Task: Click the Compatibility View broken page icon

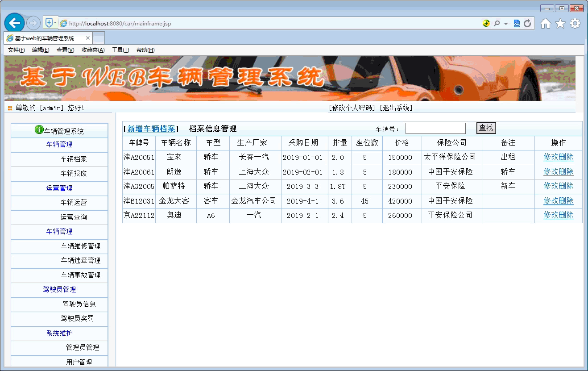Action: pos(517,24)
